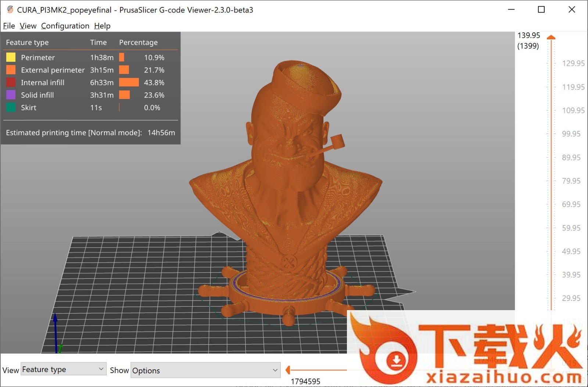This screenshot has height=387, width=588.
Task: Click the 139.95 layer height label
Action: (x=529, y=35)
